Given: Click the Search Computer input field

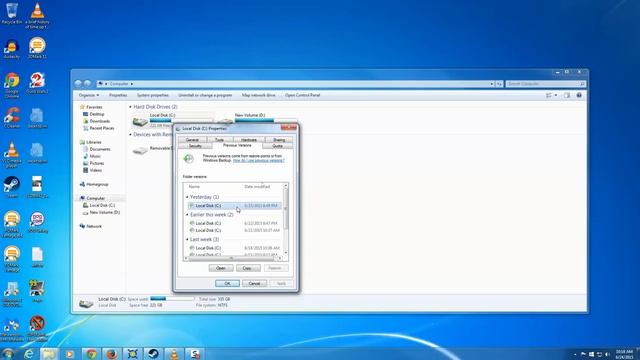Looking at the screenshot, I should coord(546,84).
